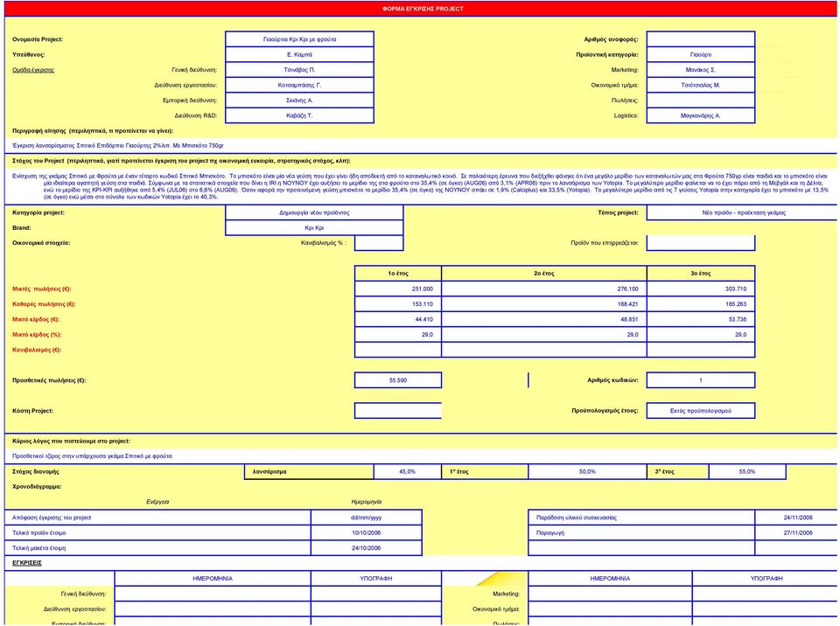
Task: Click the empty 'Αριθμός αναφοράς' field
Action: click(701, 39)
